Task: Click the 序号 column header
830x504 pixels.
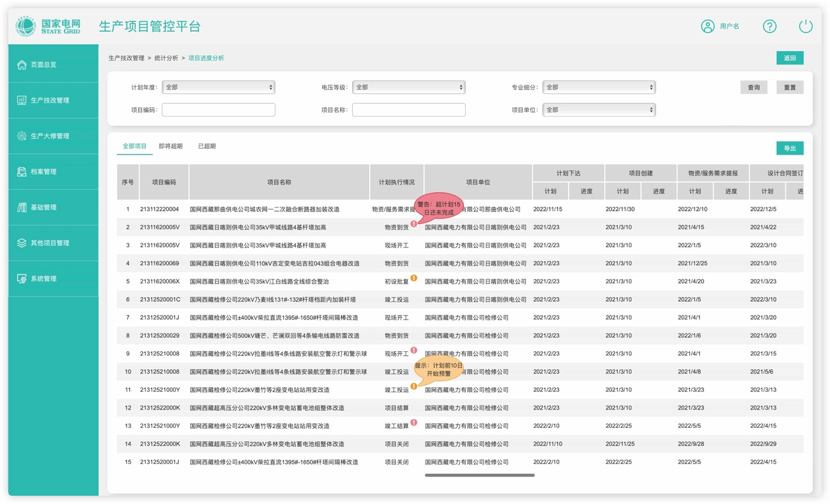Action: [128, 182]
